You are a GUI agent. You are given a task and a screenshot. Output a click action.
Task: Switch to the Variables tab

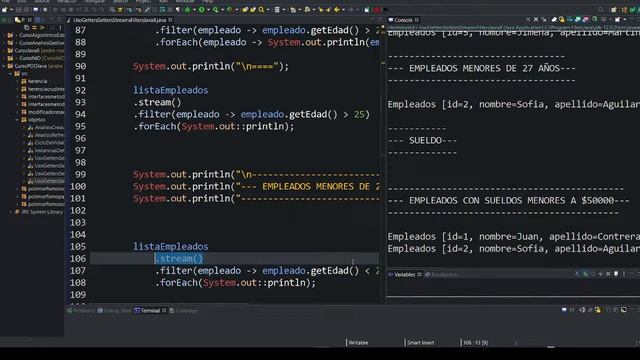pyautogui.click(x=404, y=274)
